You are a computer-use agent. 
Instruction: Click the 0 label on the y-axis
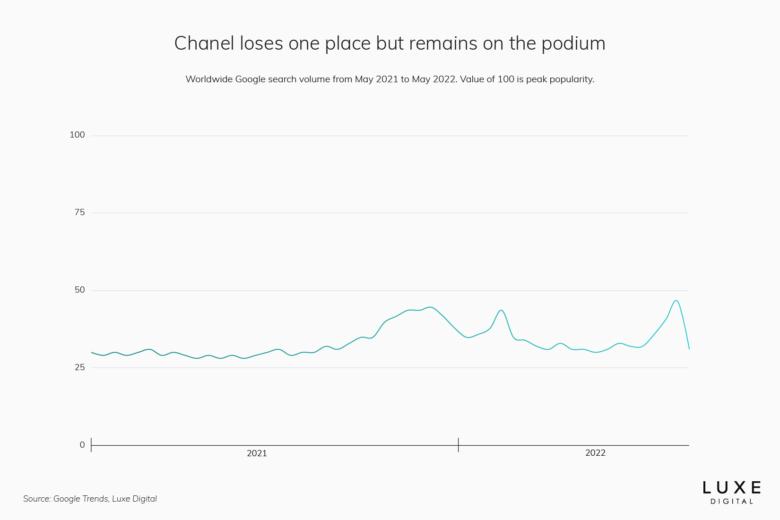click(x=82, y=445)
